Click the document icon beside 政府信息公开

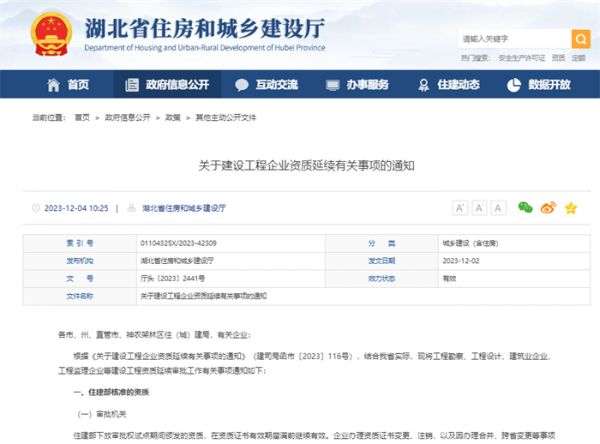[132, 85]
